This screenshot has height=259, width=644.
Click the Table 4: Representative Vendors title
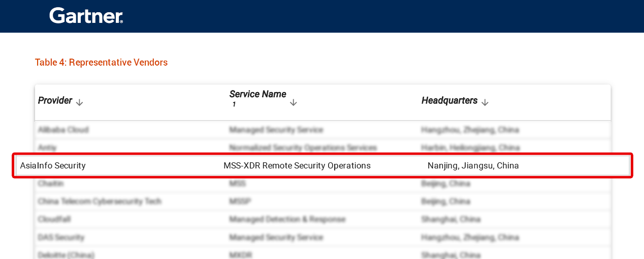(101, 63)
